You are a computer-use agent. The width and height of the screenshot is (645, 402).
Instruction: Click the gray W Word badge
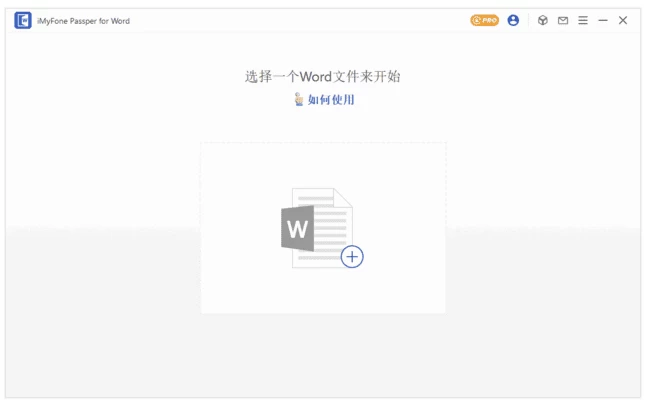pos(297,229)
